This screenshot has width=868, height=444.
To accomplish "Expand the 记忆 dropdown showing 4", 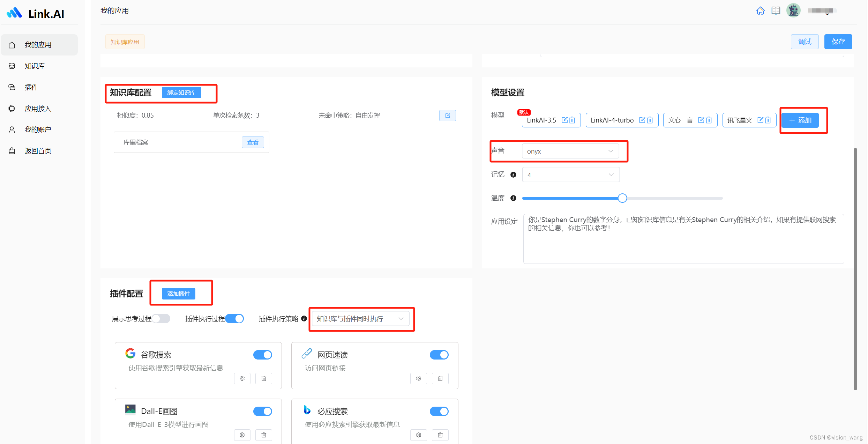I will pyautogui.click(x=570, y=175).
